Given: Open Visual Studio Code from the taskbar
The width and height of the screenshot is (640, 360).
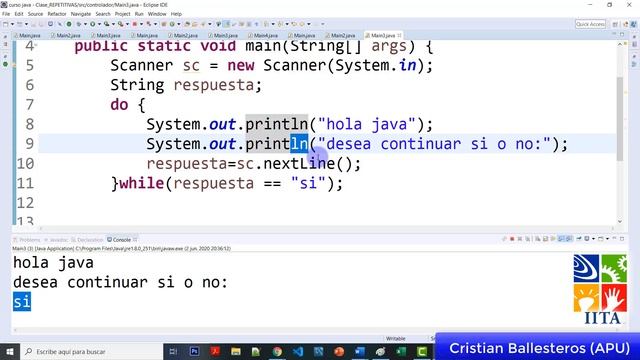Looking at the screenshot, I should (298, 351).
